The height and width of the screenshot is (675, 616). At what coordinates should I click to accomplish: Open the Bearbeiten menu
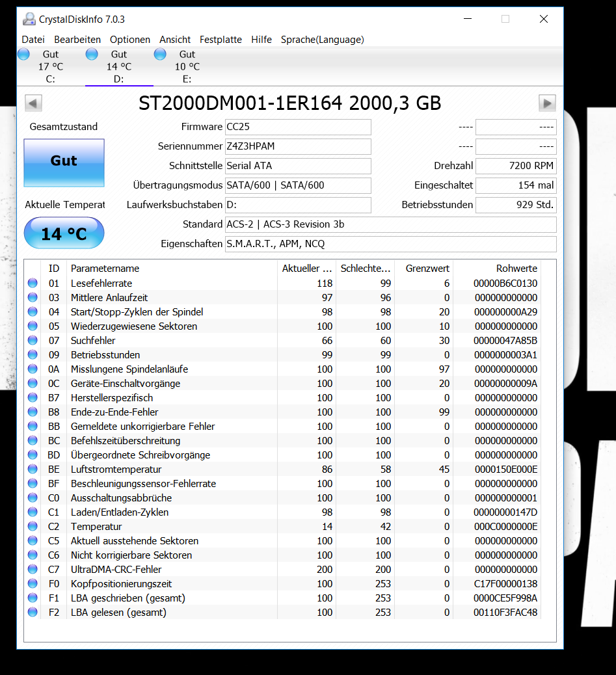point(77,40)
